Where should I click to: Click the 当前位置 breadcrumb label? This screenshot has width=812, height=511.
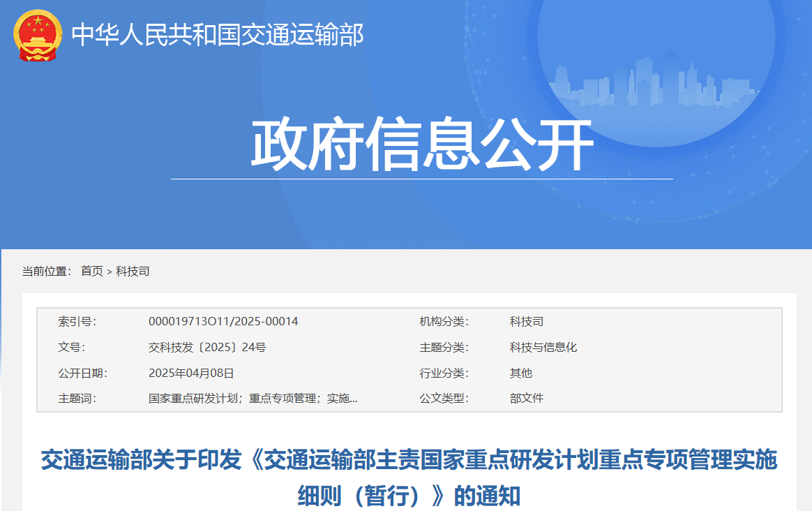46,271
